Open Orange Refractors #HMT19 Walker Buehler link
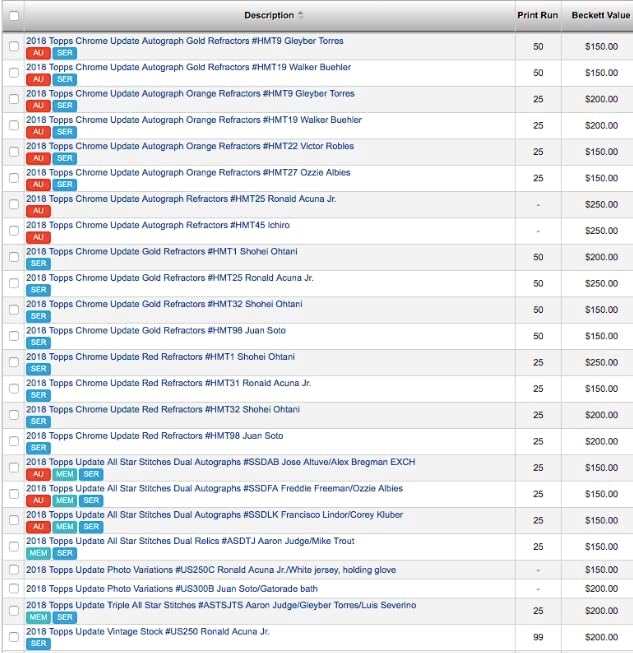Viewport: 633px width, 653px height. click(194, 120)
